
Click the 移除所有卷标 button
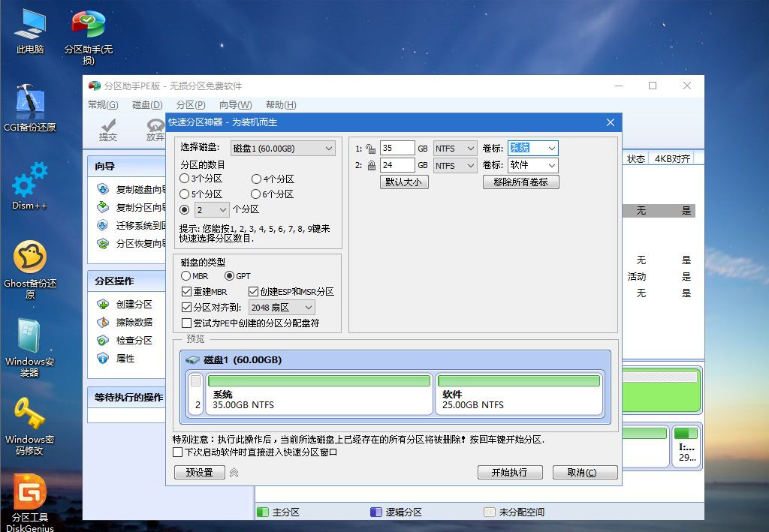point(520,181)
